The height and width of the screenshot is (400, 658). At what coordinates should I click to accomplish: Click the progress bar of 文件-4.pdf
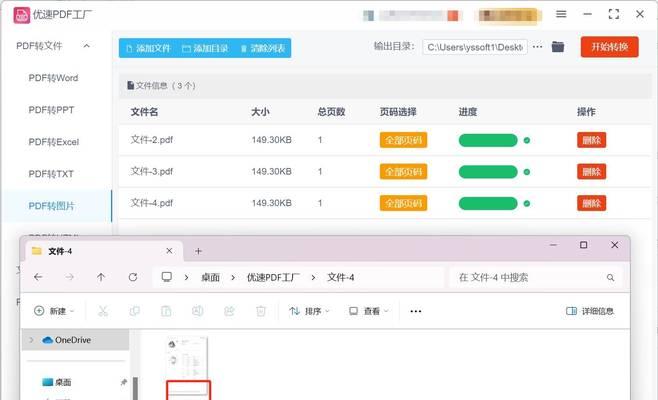[488, 204]
